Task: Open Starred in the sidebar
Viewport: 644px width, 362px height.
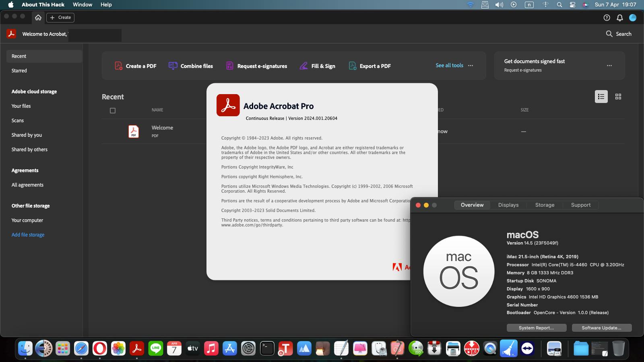Action: (19, 70)
